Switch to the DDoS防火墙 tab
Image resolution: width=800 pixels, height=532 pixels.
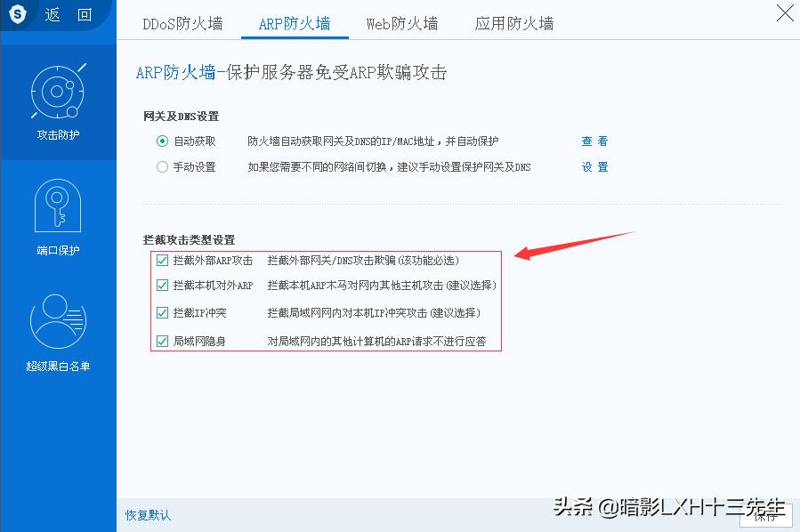click(182, 24)
